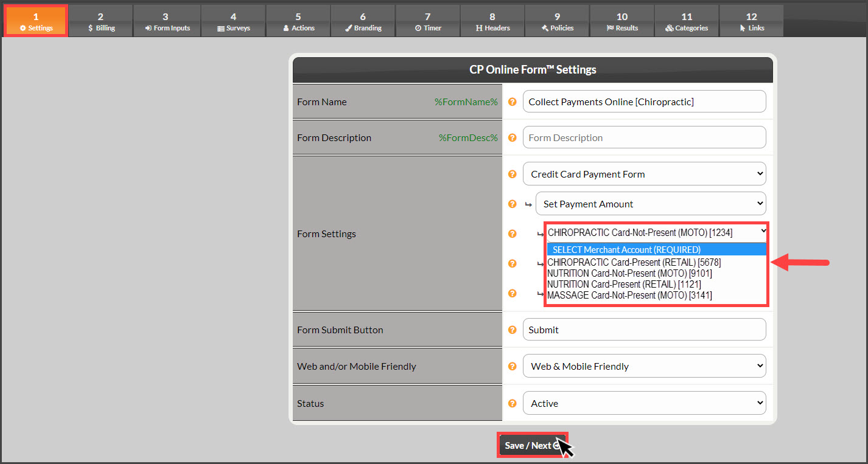Open the Credit Card Payment Form dropdown
The image size is (868, 464).
[644, 174]
